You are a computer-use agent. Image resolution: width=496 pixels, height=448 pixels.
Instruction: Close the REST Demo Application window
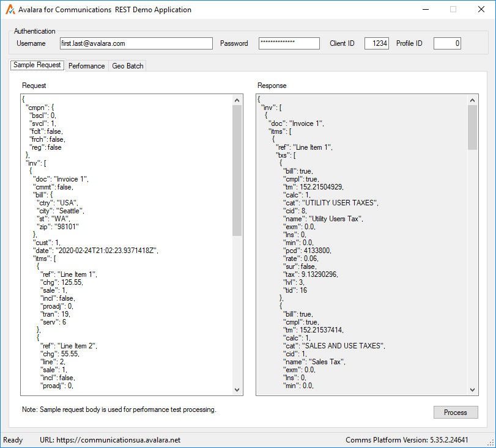(x=481, y=10)
